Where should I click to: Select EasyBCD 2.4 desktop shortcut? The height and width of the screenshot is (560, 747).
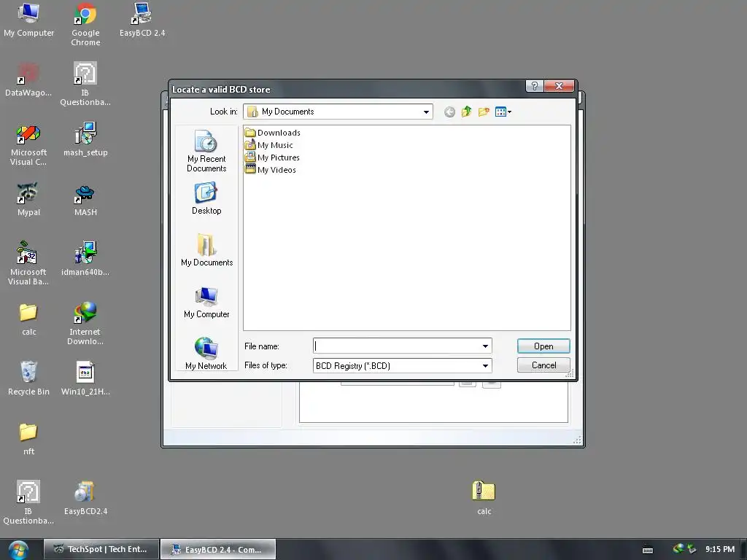coord(142,20)
